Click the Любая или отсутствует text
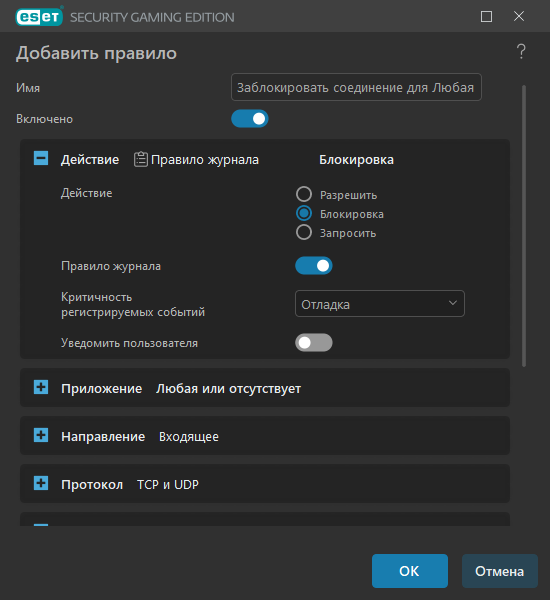This screenshot has height=600, width=550. pyautogui.click(x=228, y=388)
